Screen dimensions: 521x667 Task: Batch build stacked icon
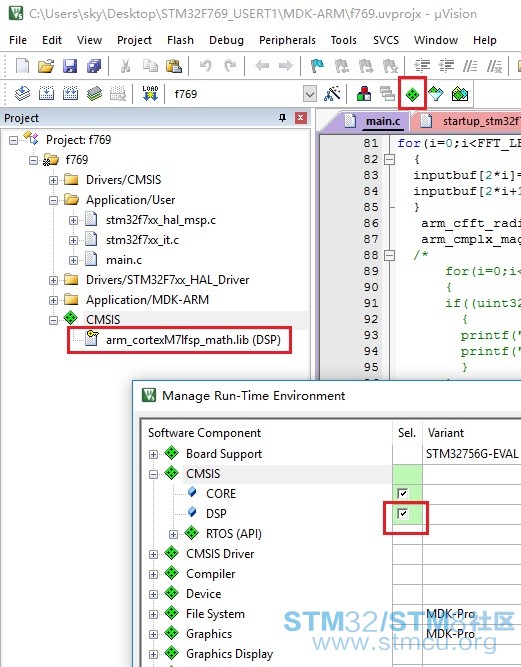coord(94,94)
